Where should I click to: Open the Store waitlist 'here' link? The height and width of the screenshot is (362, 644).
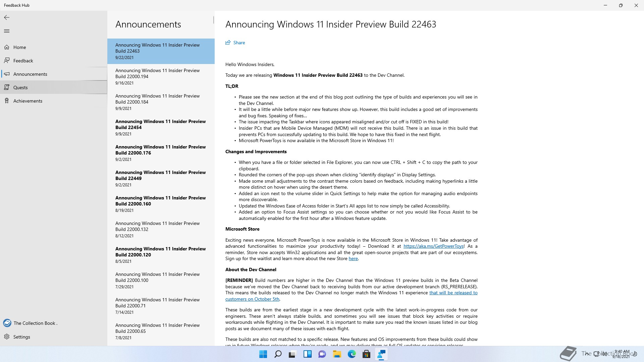353,258
